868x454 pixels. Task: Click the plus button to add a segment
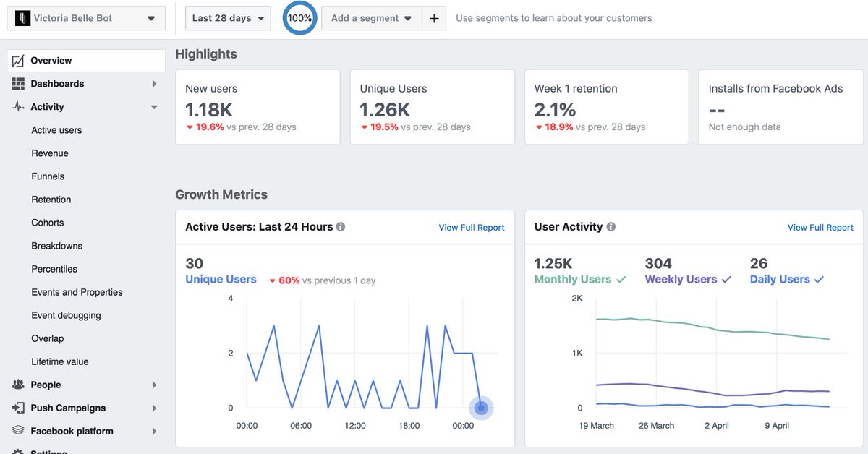pyautogui.click(x=434, y=17)
